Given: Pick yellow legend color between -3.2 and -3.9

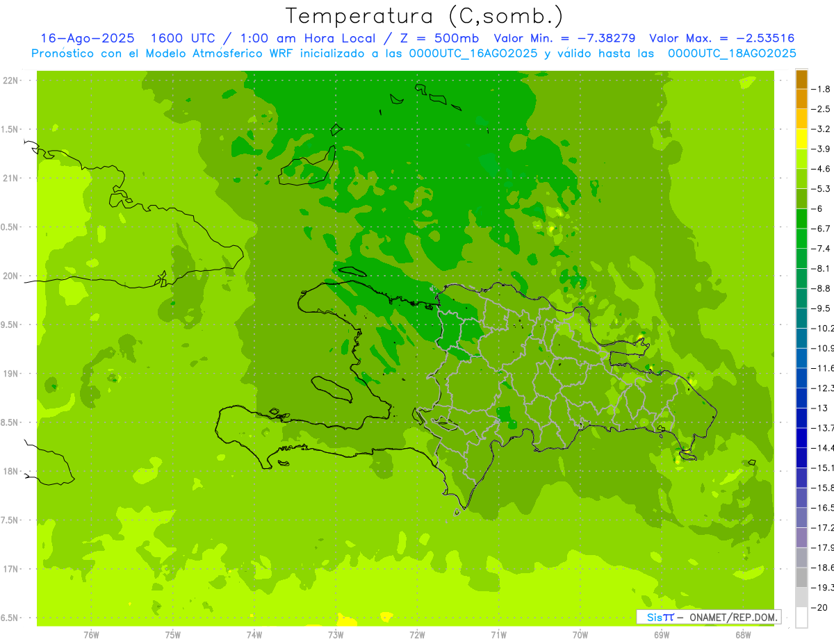Looking at the screenshot, I should (801, 139).
